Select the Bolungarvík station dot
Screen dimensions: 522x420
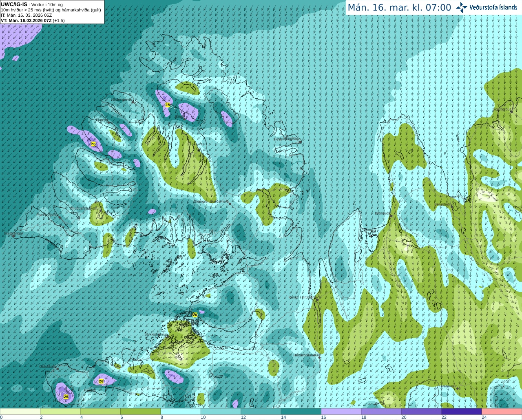(133, 102)
